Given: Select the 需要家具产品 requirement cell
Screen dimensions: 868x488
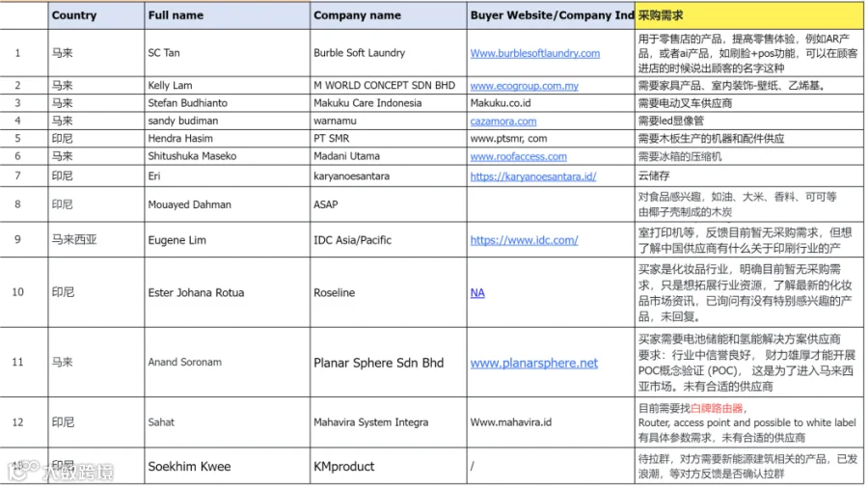Looking at the screenshot, I should (x=749, y=85).
